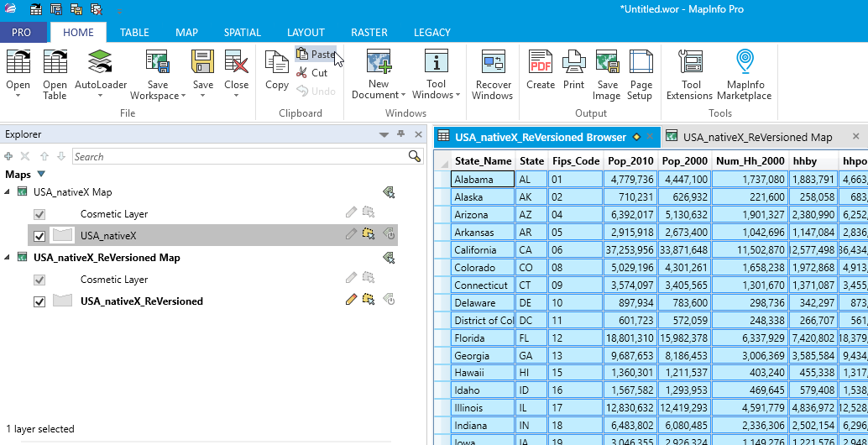Expand the Close button dropdown arrow
This screenshot has width=868, height=445.
(236, 96)
